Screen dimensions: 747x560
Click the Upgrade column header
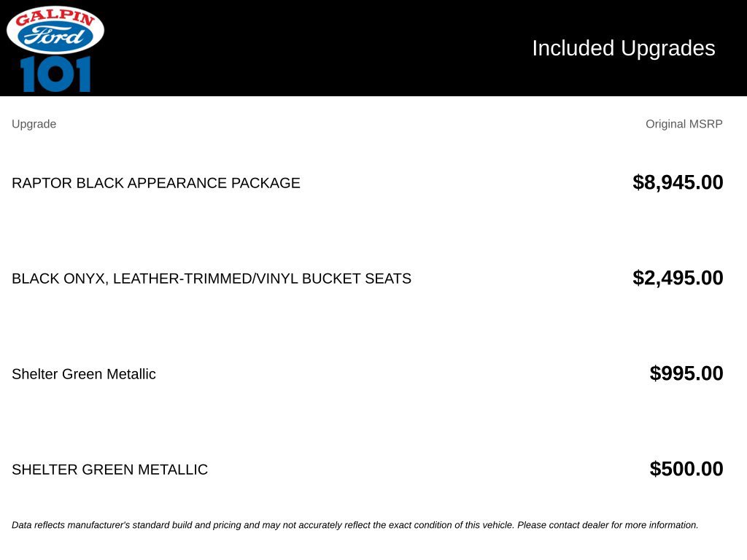click(x=34, y=124)
